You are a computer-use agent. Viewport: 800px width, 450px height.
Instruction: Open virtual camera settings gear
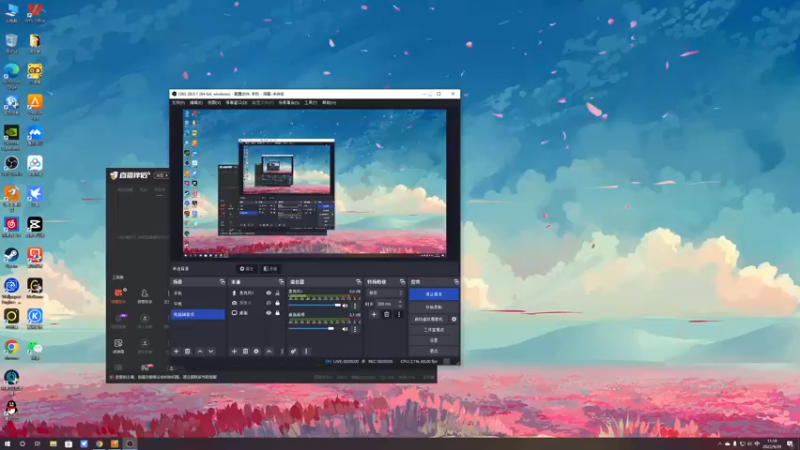coord(454,319)
